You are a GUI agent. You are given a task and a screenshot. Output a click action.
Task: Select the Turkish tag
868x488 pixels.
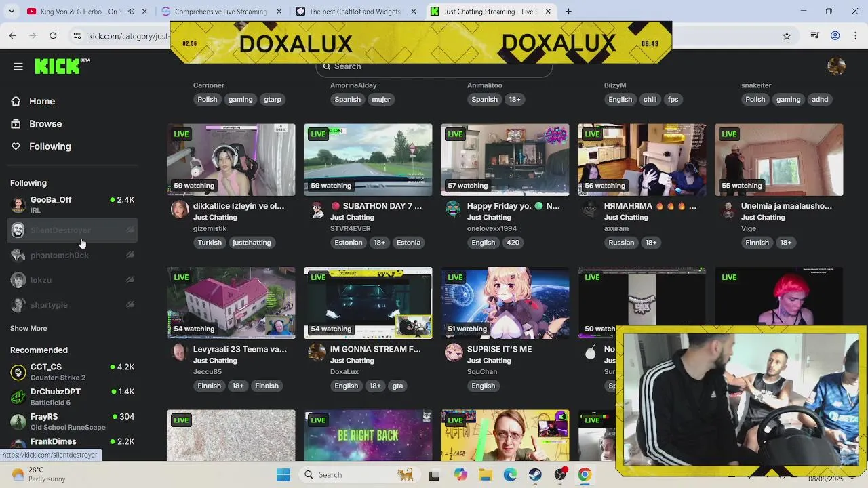[210, 243]
